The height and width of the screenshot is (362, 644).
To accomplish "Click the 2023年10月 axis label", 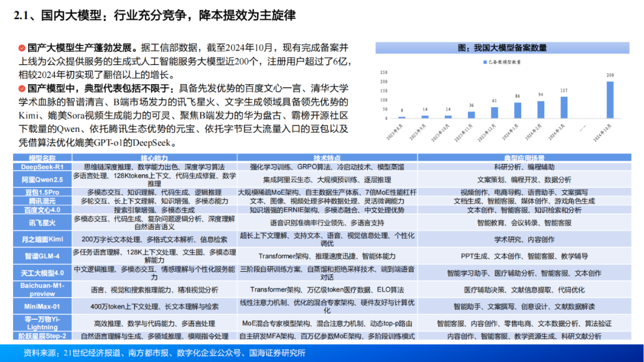I will 440,133.
